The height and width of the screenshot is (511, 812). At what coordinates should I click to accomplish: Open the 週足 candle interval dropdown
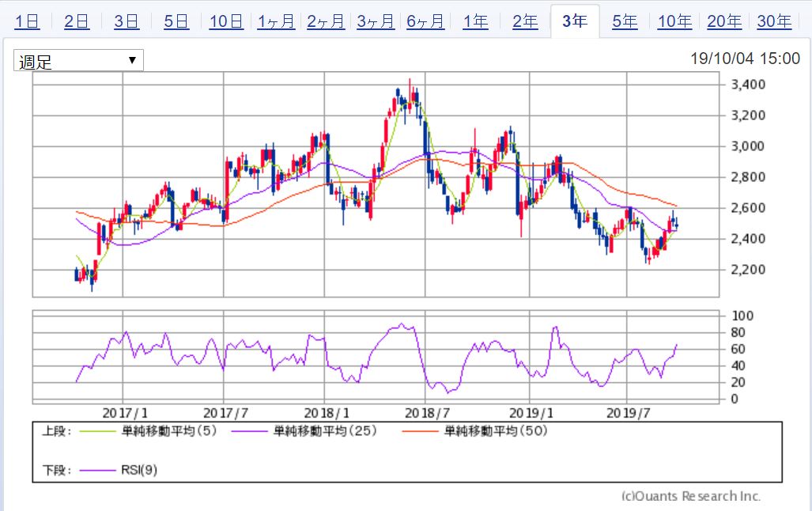[78, 61]
